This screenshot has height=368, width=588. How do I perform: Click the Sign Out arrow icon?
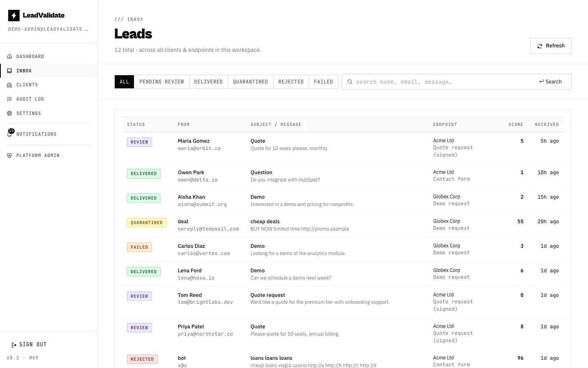coord(14,345)
